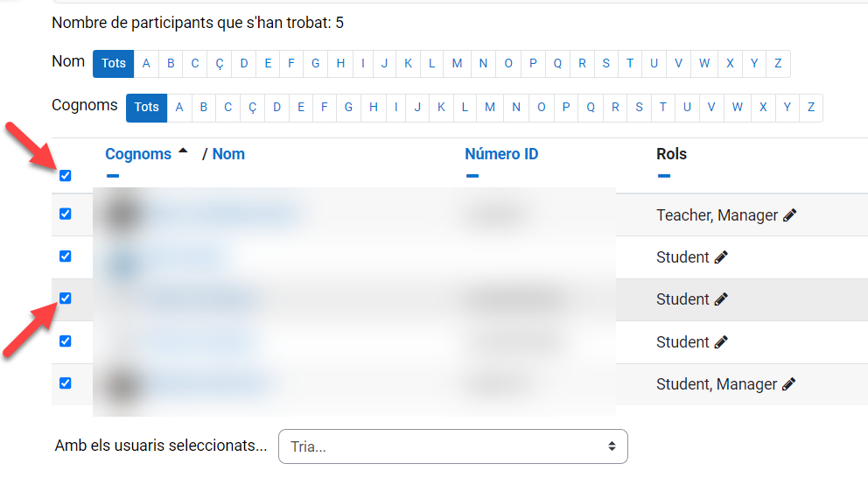Filter Nom by letter Ç
Screen dimensions: 868x492
pyautogui.click(x=219, y=63)
